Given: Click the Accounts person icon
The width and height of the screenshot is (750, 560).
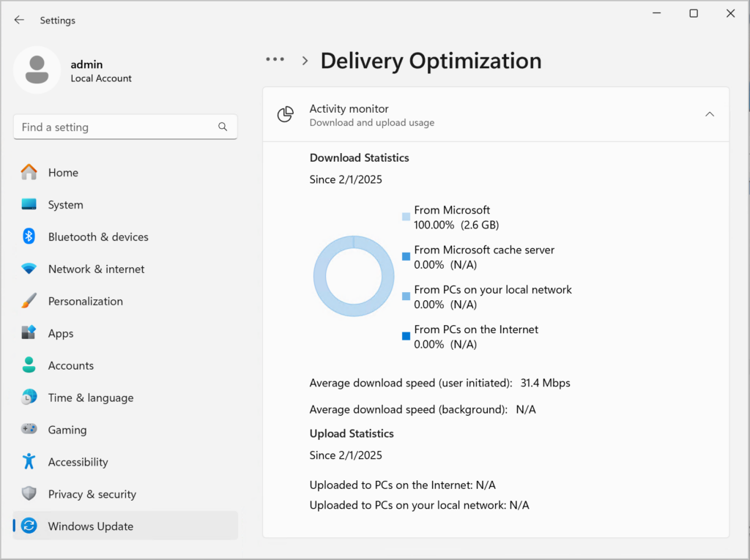Looking at the screenshot, I should click(29, 365).
